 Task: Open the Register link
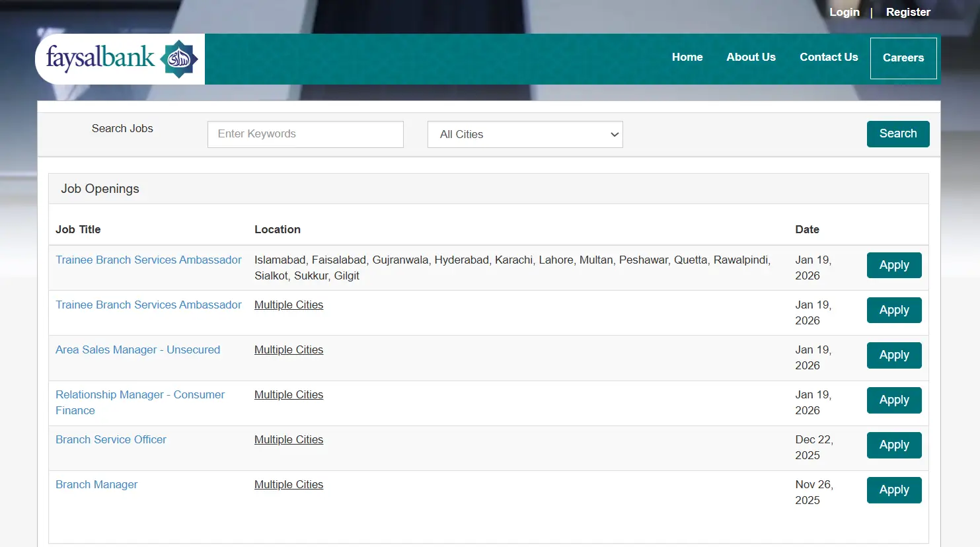[907, 12]
